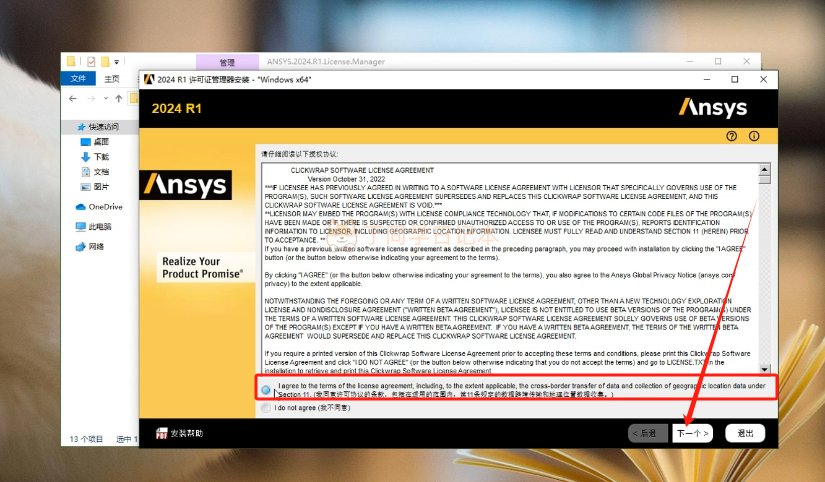Image resolution: width=825 pixels, height=482 pixels.
Task: Click the license agreement scrollbar thumb
Action: (764, 179)
